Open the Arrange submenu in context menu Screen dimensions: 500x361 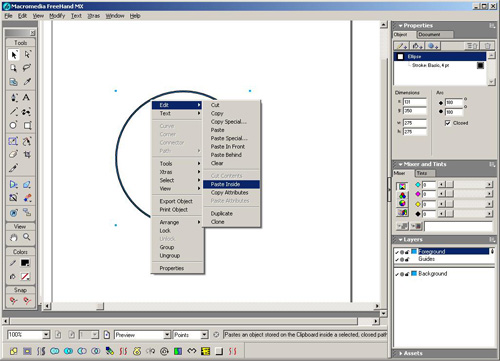pyautogui.click(x=177, y=222)
